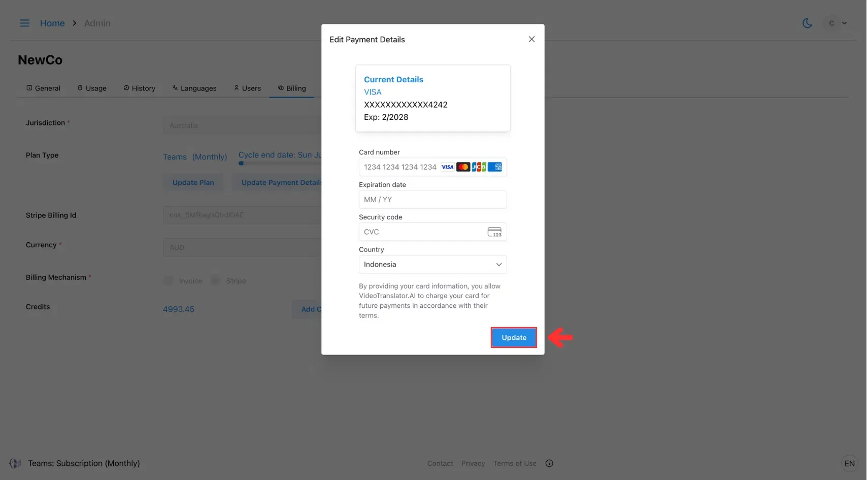The height and width of the screenshot is (480, 868).
Task: Click the Currency field showing AUD
Action: [242, 247]
